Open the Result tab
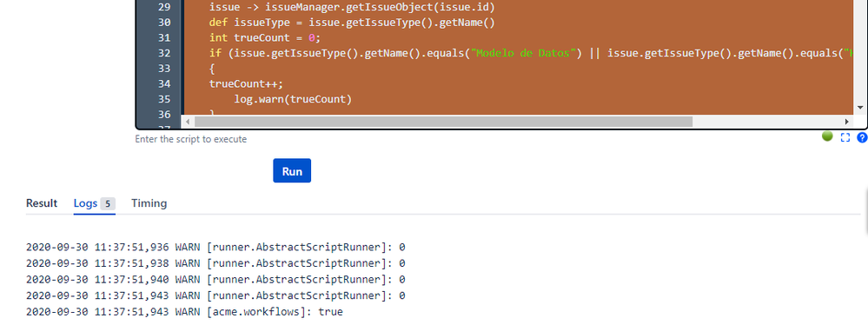The height and width of the screenshot is (325, 868). click(42, 203)
